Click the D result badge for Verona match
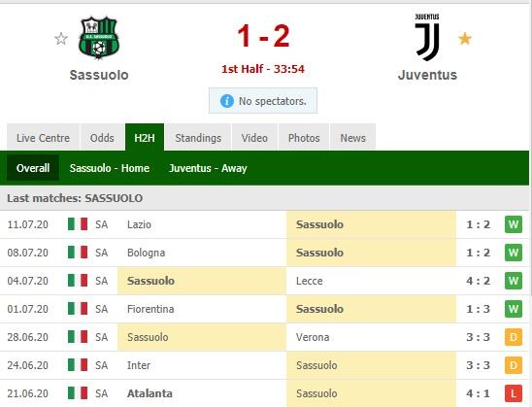This screenshot has height=407, width=532. (514, 337)
